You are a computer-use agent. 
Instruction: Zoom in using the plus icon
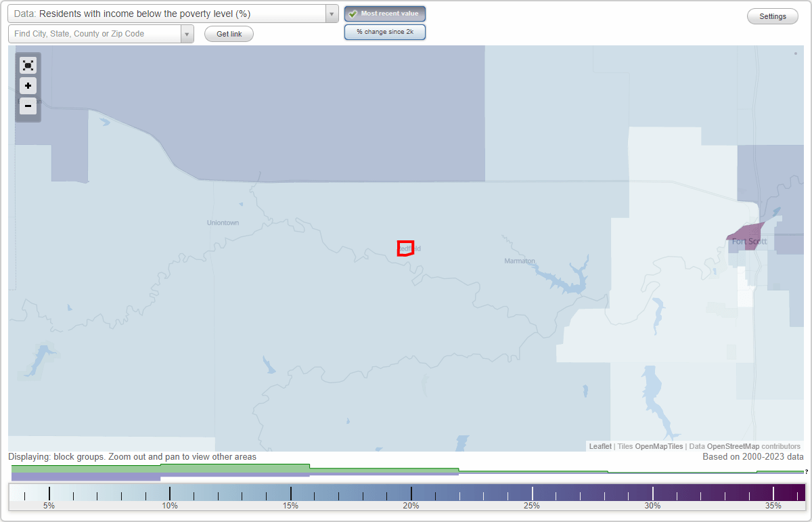[28, 85]
